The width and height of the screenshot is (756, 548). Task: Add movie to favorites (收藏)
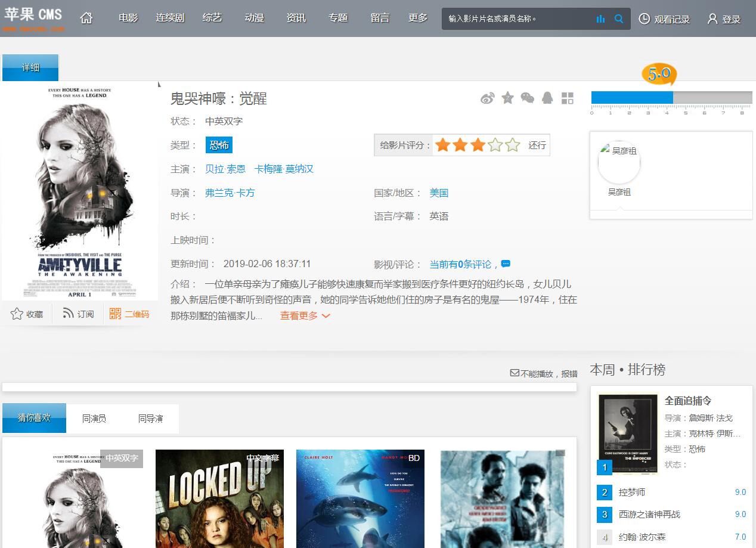pyautogui.click(x=27, y=314)
